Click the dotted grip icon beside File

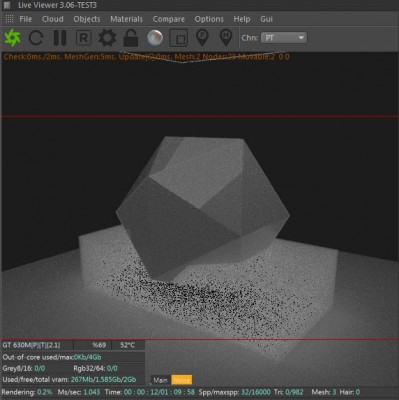coord(9,19)
